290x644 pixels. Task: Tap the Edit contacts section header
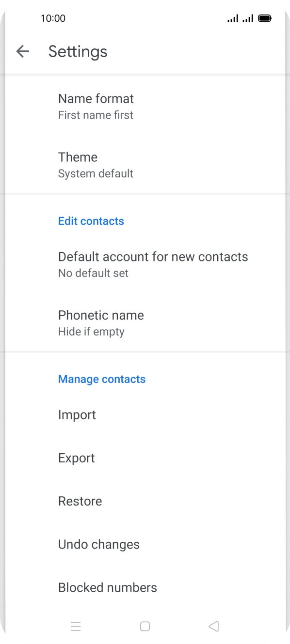[x=91, y=221]
